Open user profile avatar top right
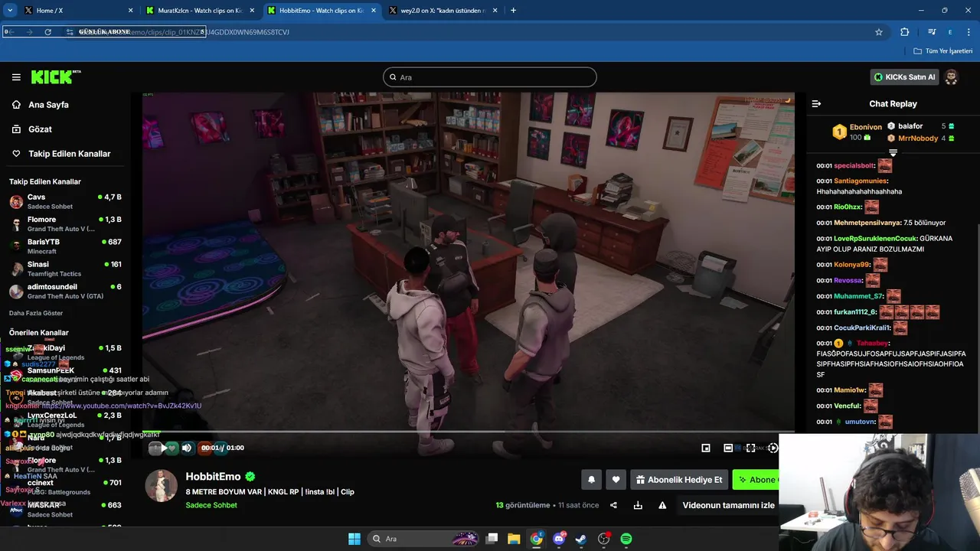The height and width of the screenshot is (551, 980). pos(951,77)
